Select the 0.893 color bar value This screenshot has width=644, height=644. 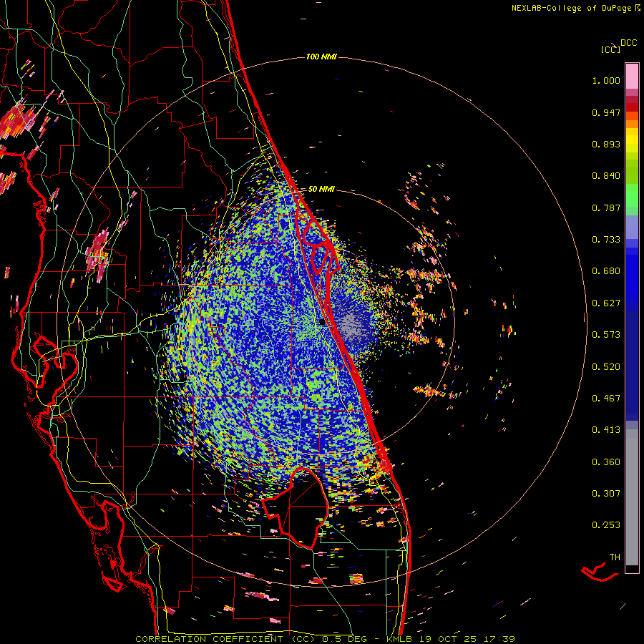tap(606, 144)
